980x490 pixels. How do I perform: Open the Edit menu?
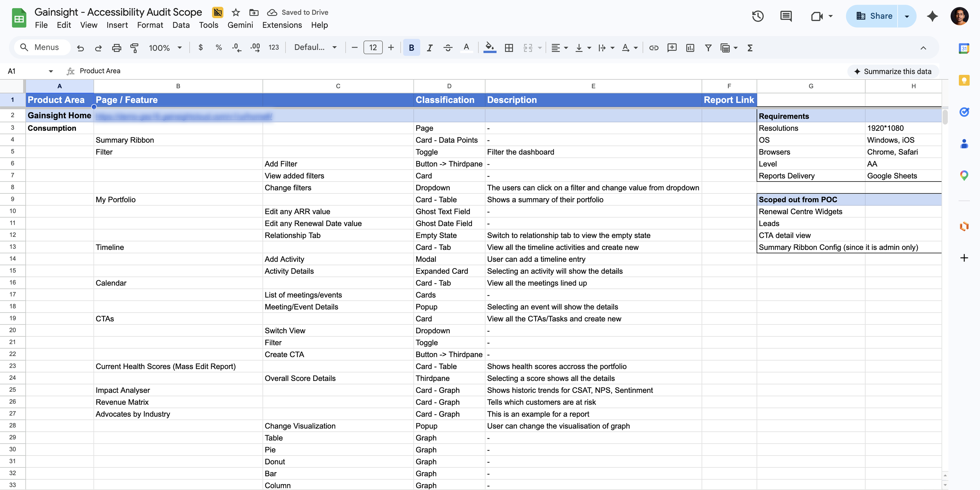click(x=64, y=25)
